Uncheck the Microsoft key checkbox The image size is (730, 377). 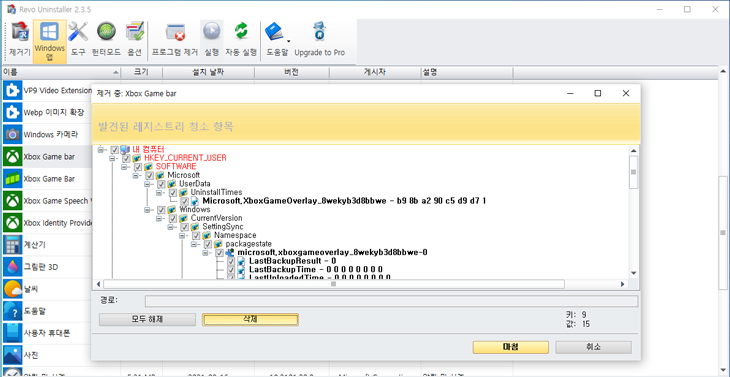[149, 175]
